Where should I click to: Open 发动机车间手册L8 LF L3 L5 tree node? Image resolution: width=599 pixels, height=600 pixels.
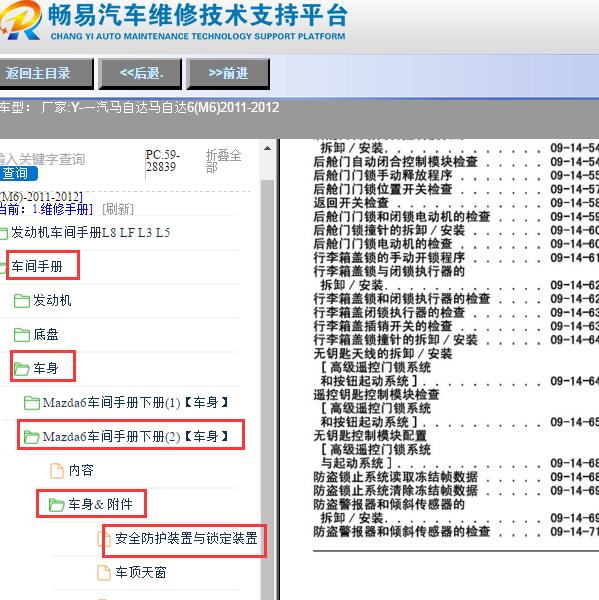(x=90, y=232)
